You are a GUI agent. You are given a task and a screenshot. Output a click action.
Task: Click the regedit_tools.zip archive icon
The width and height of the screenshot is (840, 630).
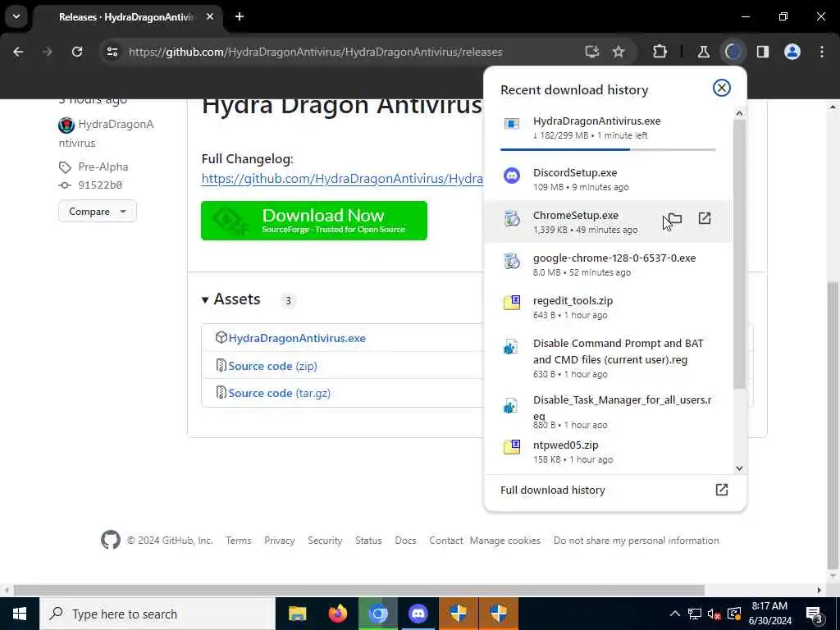point(512,303)
